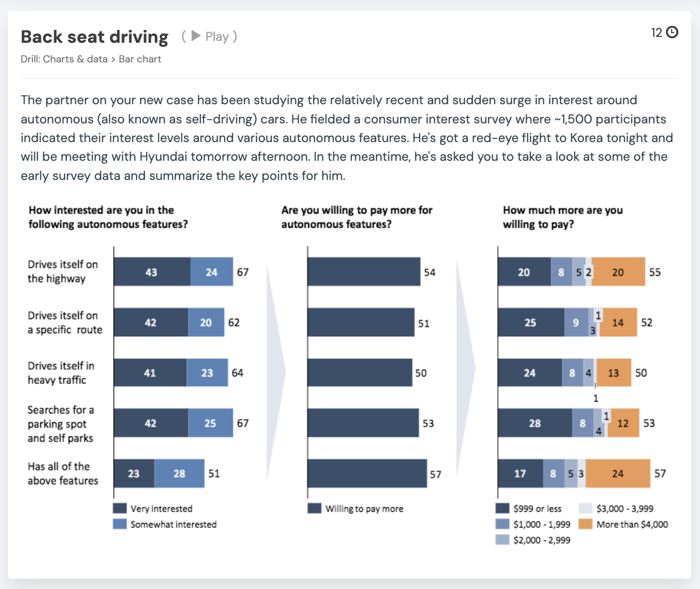
Task: Click the orange 'More than $4,000' legend swatch
Action: tap(586, 524)
